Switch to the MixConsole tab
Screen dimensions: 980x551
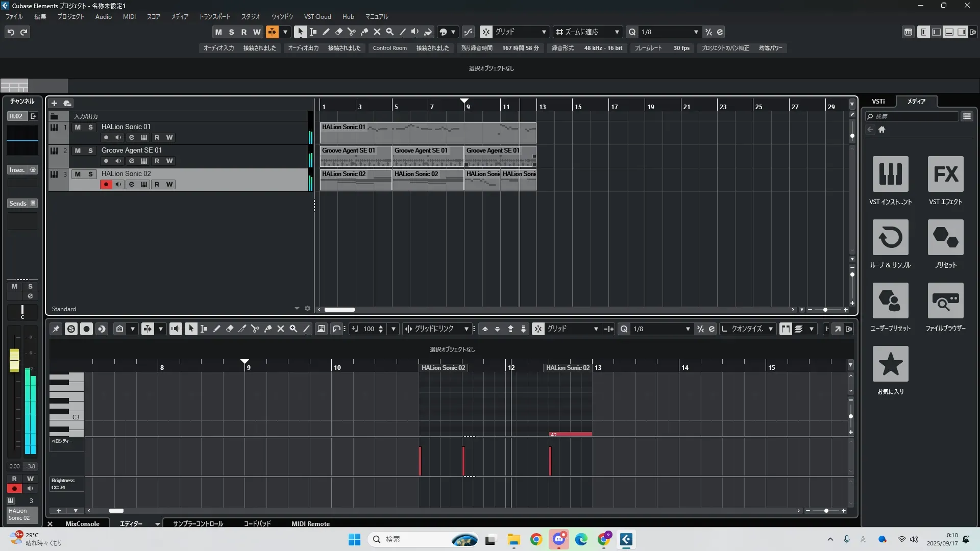coord(82,523)
